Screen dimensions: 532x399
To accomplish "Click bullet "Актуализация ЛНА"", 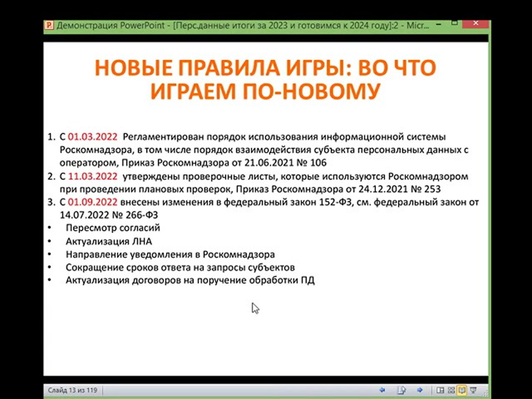I will 109,241.
